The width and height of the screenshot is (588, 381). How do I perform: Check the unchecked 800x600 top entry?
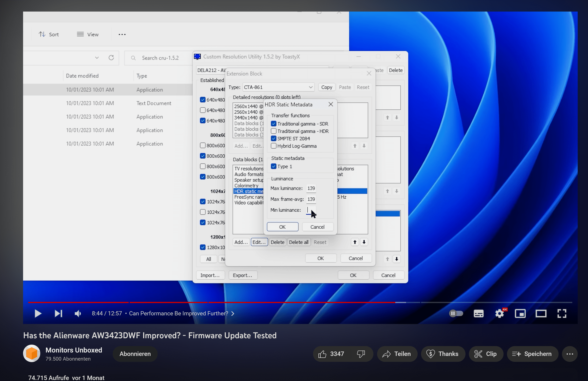coord(203,146)
